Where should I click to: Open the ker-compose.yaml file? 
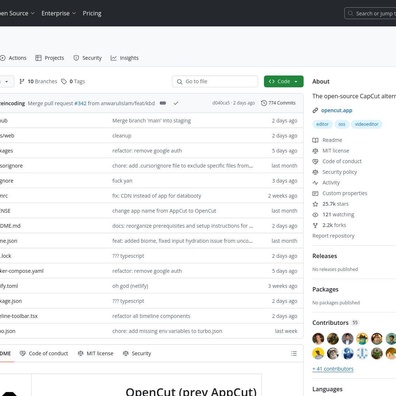(22, 271)
